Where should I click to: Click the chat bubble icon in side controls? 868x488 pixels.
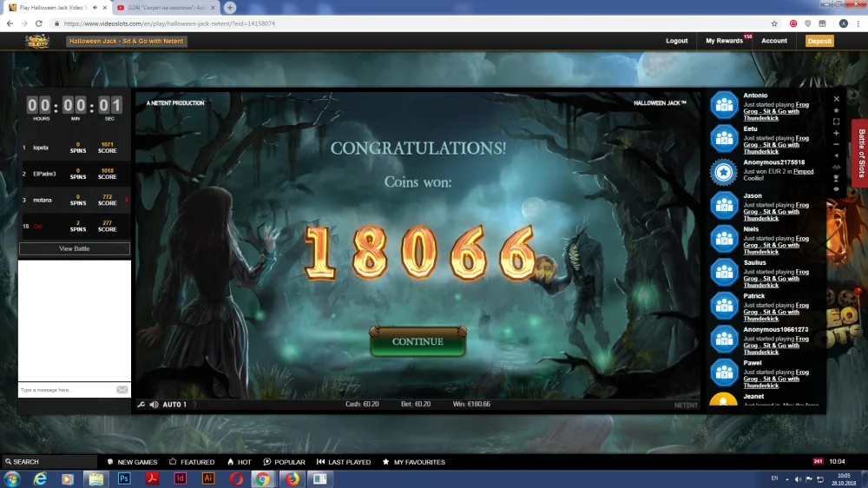click(837, 189)
